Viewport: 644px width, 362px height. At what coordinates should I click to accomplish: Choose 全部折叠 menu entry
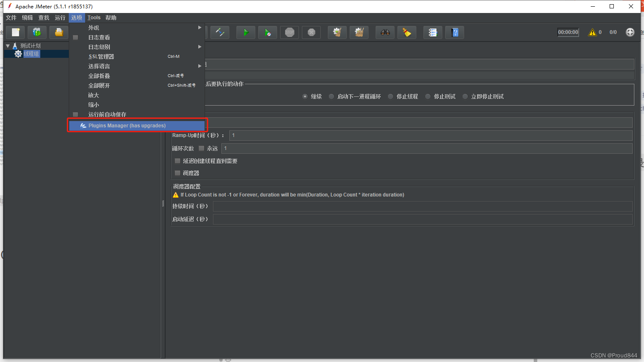(x=137, y=76)
